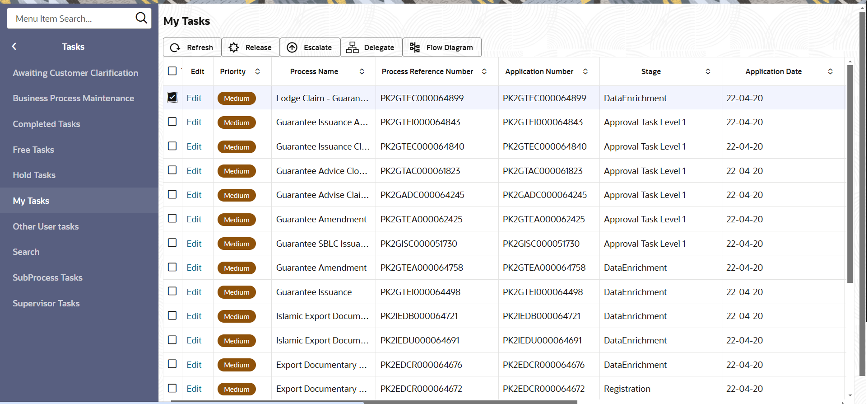868x404 pixels.
Task: Click Edit link for PK2EDCR000064672
Action: click(x=194, y=389)
